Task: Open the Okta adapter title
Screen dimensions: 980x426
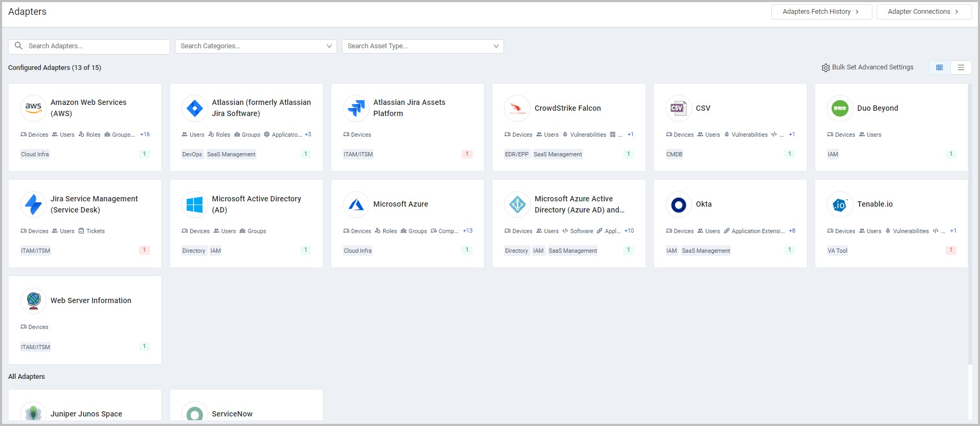Action: (x=704, y=205)
